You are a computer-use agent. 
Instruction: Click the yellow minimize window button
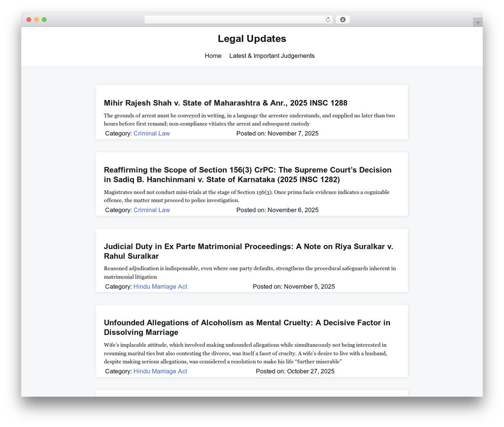[x=36, y=20]
